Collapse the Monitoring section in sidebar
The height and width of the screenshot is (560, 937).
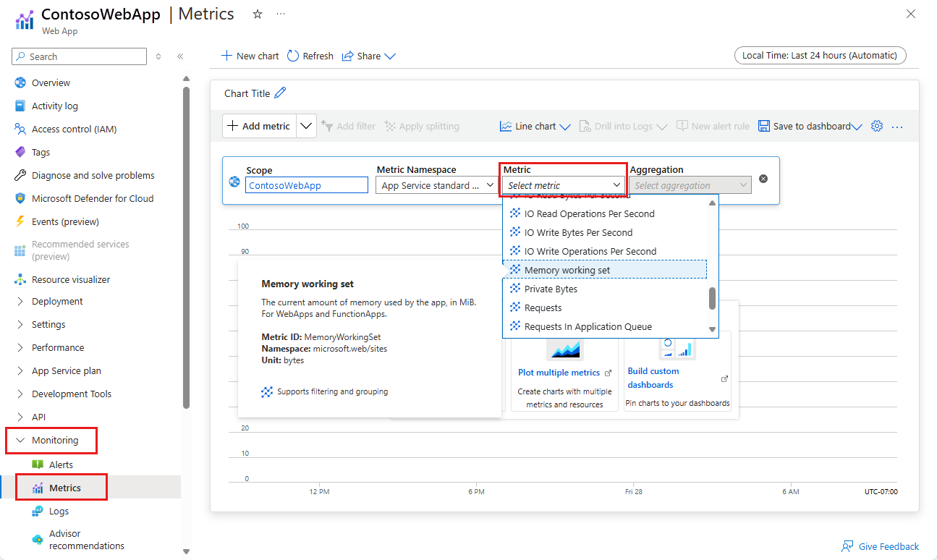pyautogui.click(x=20, y=440)
